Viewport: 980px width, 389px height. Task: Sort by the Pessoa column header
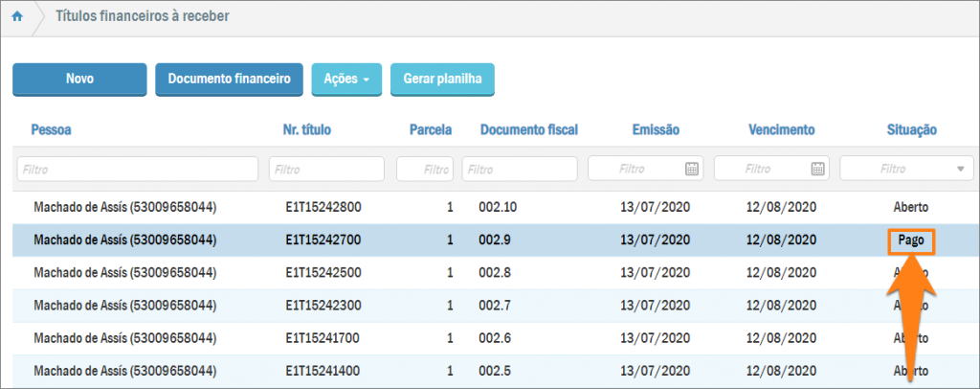(x=52, y=129)
